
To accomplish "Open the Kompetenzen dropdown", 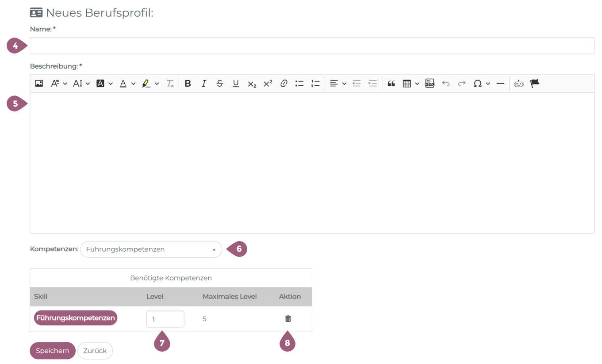I will pos(151,249).
